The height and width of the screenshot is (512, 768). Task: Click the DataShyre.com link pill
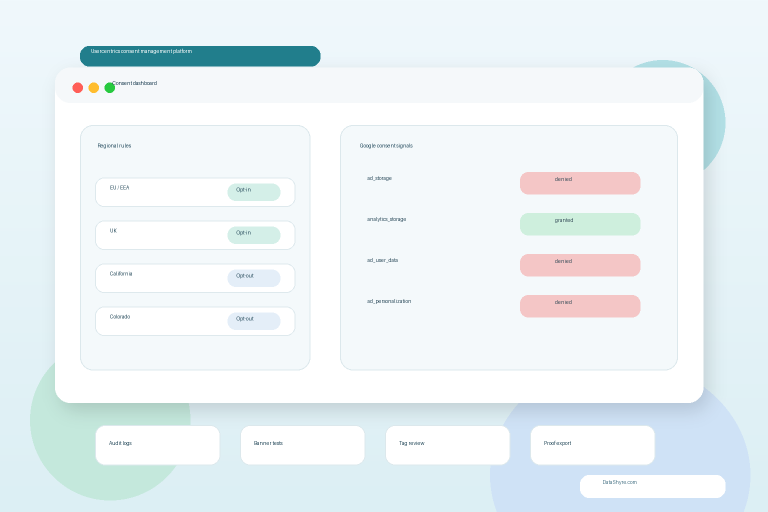tap(652, 486)
